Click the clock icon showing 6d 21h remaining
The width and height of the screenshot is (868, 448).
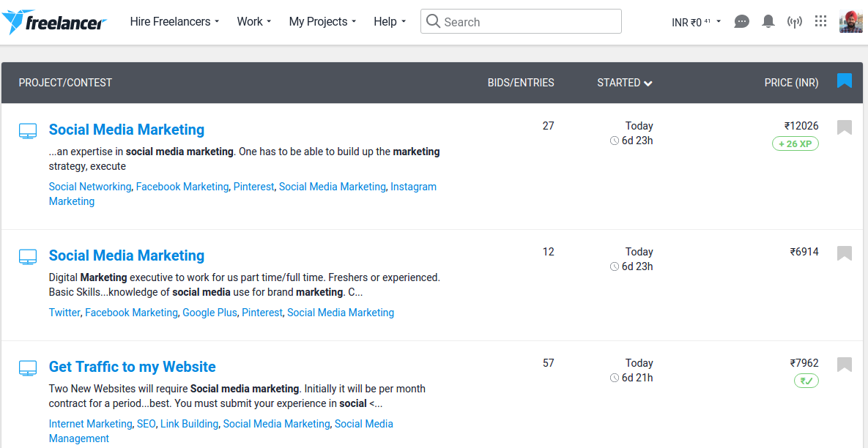coord(614,378)
